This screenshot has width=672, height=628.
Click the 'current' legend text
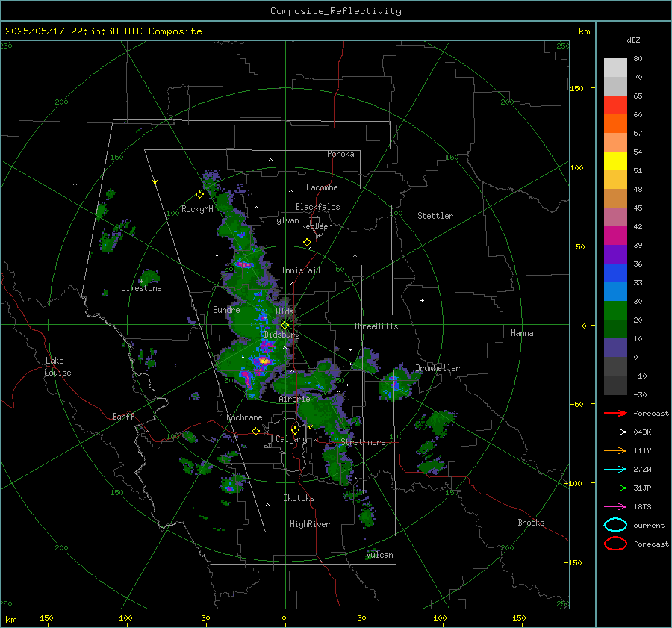tap(649, 526)
